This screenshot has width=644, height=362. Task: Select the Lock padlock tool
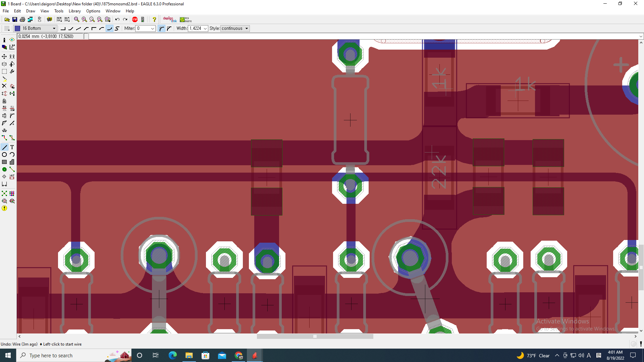click(x=4, y=101)
